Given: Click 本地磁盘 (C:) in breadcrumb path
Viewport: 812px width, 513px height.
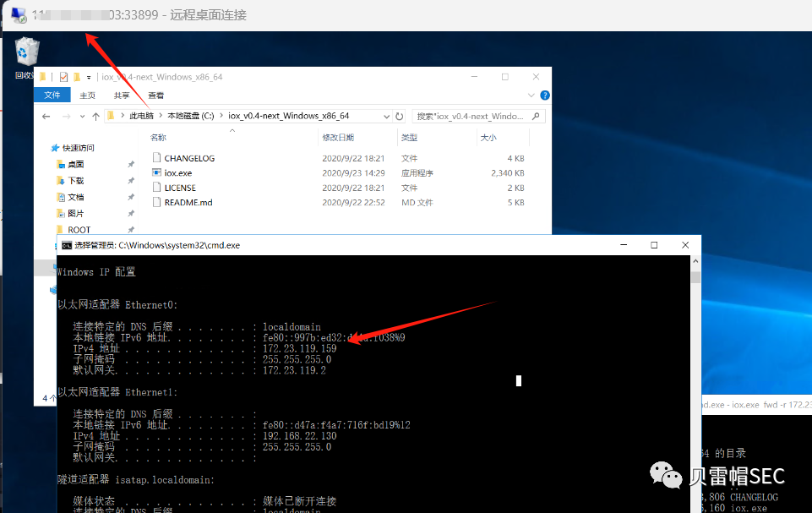Looking at the screenshot, I should [x=190, y=116].
